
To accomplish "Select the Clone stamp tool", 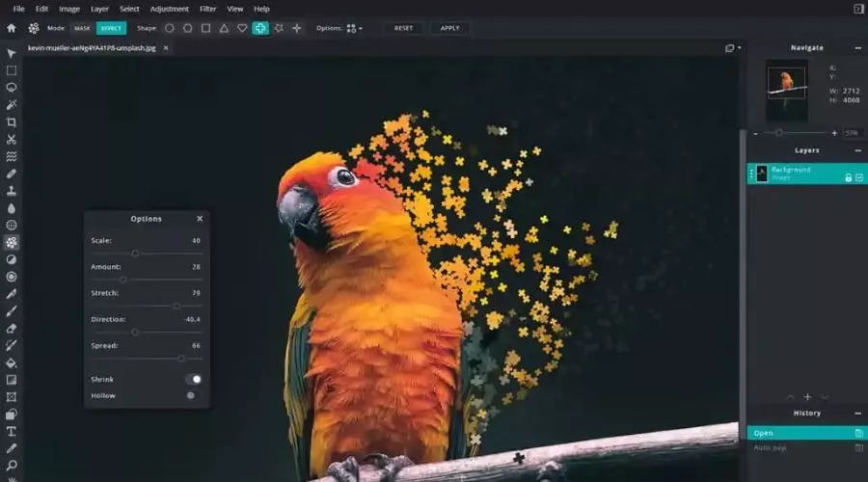I will pyautogui.click(x=11, y=190).
